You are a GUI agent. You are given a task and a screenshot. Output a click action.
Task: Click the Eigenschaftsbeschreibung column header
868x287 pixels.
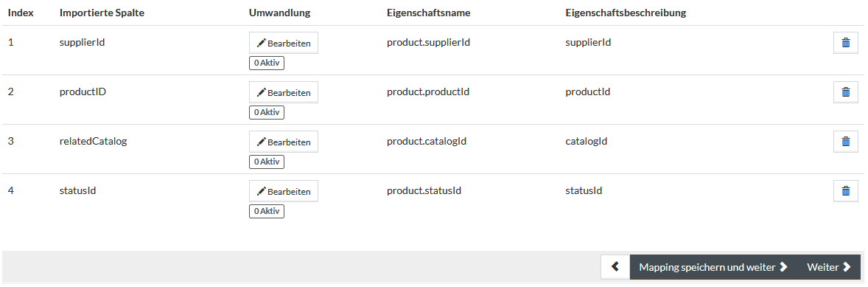tap(626, 13)
